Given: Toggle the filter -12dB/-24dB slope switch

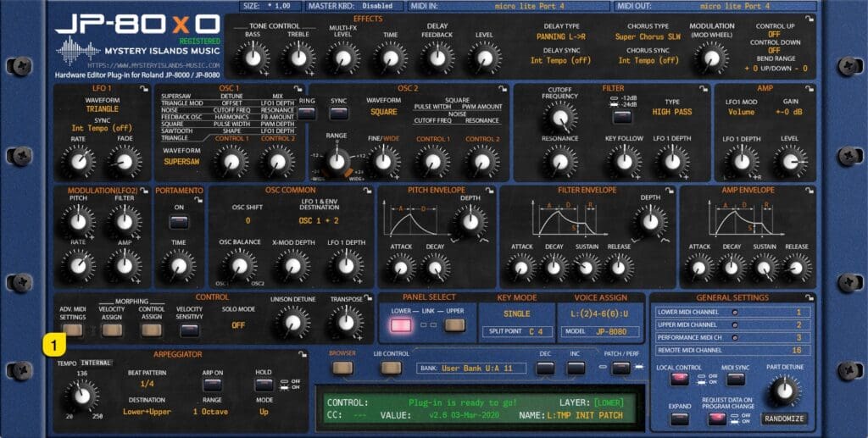Looking at the screenshot, I should [x=622, y=116].
